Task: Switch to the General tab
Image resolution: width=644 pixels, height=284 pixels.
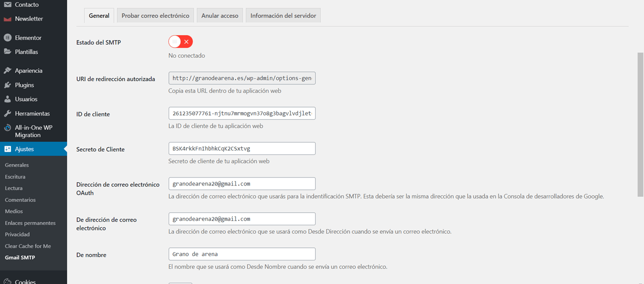Action: coord(99,16)
